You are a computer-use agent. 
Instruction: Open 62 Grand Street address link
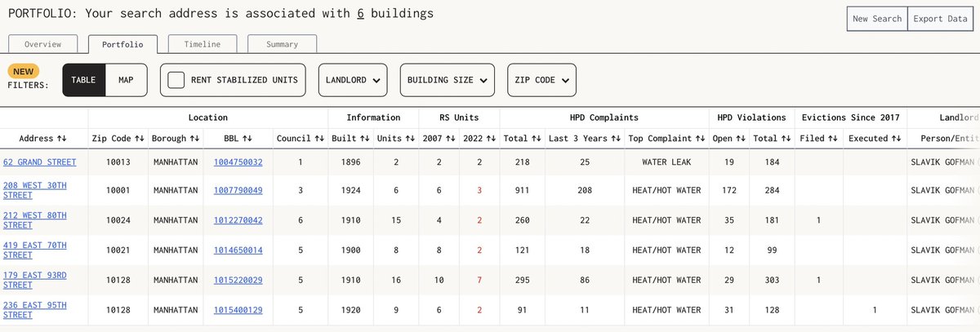click(40, 162)
